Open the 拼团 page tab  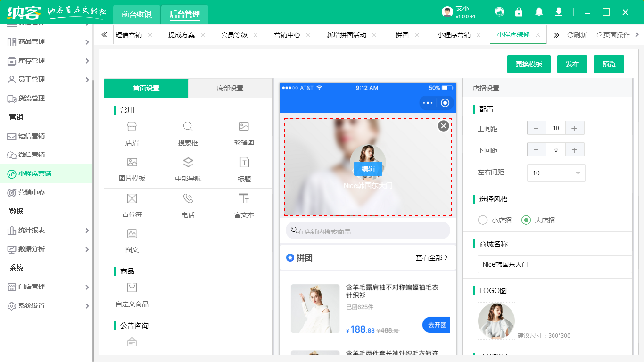[402, 35]
